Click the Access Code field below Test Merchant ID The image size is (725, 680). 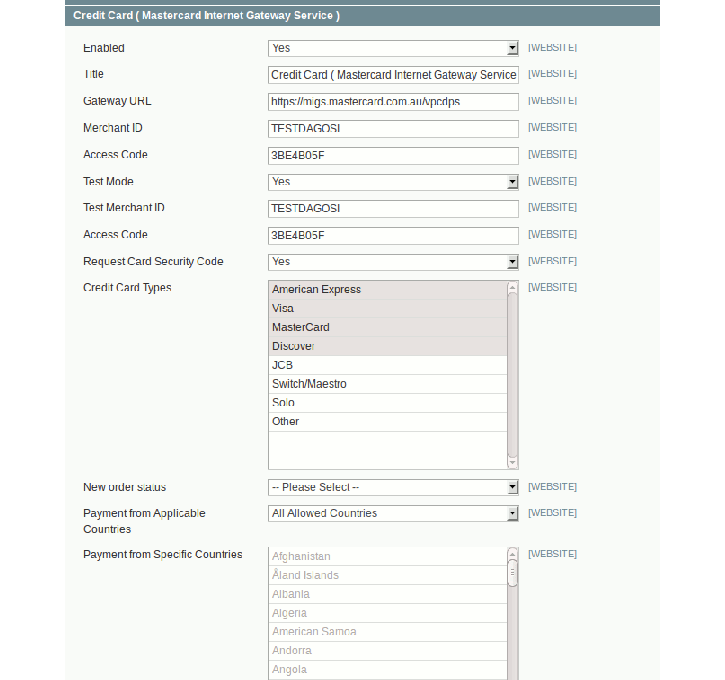click(x=393, y=235)
